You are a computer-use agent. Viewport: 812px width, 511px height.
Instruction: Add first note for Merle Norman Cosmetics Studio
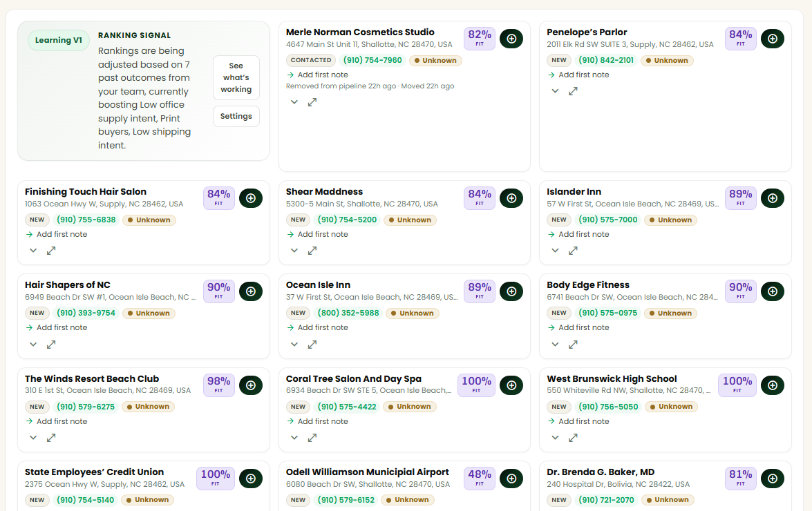click(x=317, y=75)
